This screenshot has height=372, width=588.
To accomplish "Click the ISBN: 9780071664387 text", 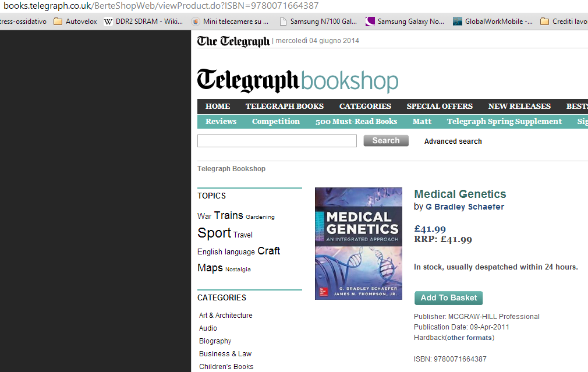I will click(x=450, y=359).
